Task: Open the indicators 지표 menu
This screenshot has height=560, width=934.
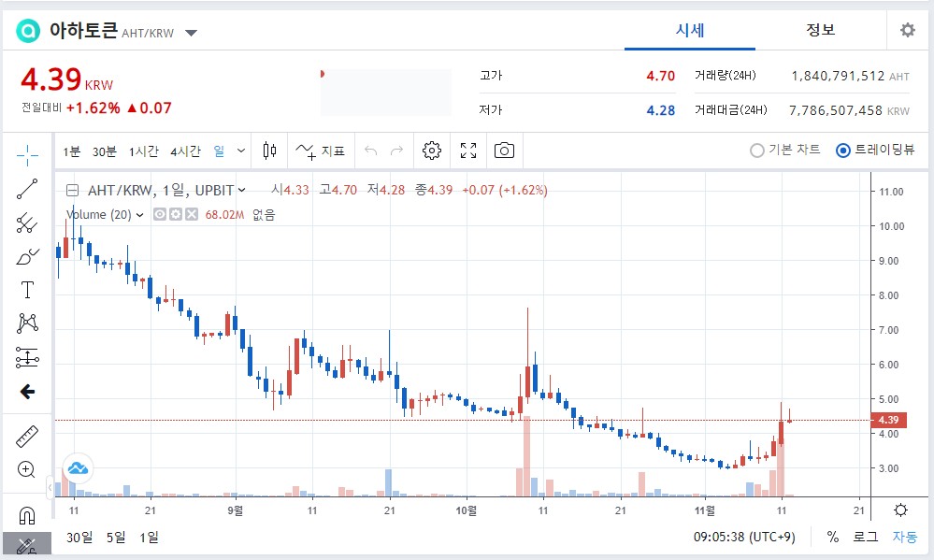Action: [320, 151]
